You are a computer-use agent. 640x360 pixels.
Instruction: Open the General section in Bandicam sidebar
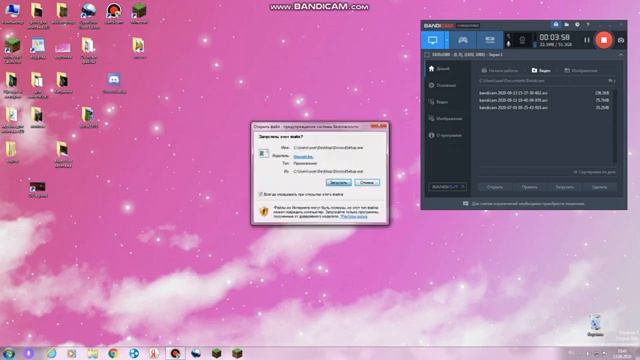click(442, 85)
